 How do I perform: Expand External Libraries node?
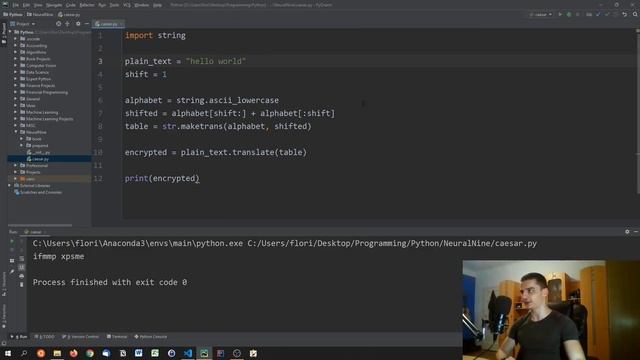click(10, 186)
